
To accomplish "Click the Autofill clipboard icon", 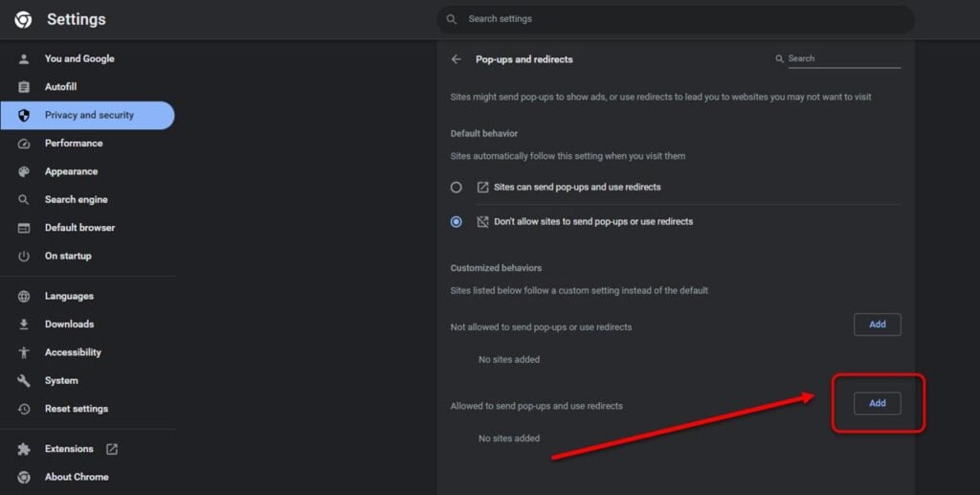I will 24,87.
